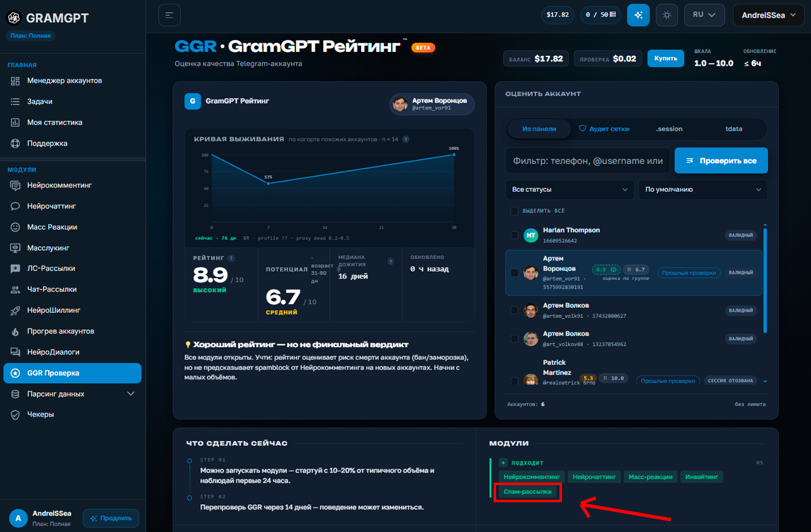Open the Поддержка lifebuoy icon
This screenshot has width=811, height=532.
click(x=15, y=143)
